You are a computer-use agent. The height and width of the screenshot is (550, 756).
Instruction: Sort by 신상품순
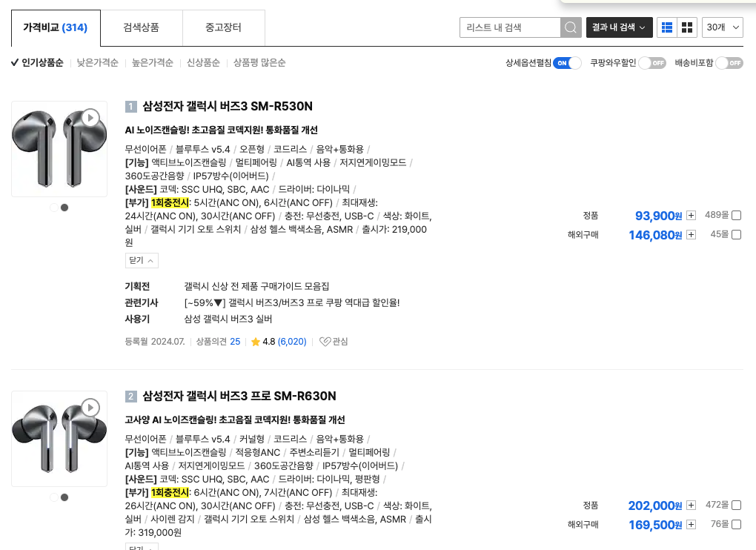203,63
